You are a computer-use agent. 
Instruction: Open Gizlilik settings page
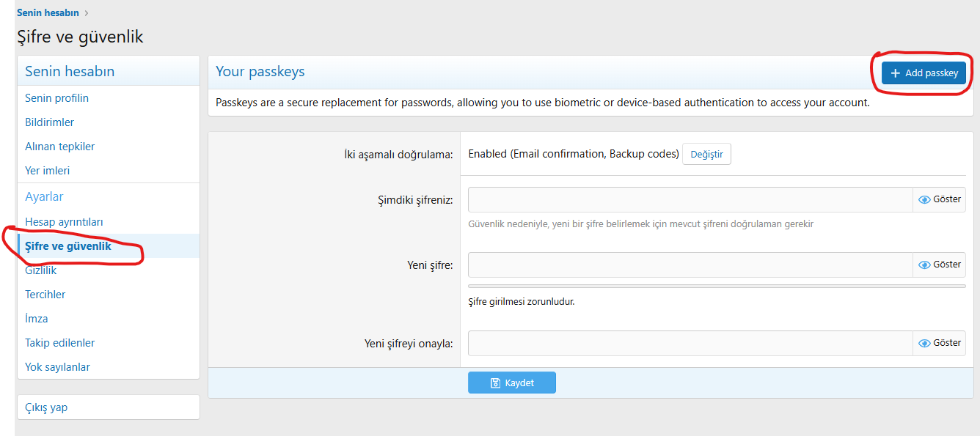41,270
